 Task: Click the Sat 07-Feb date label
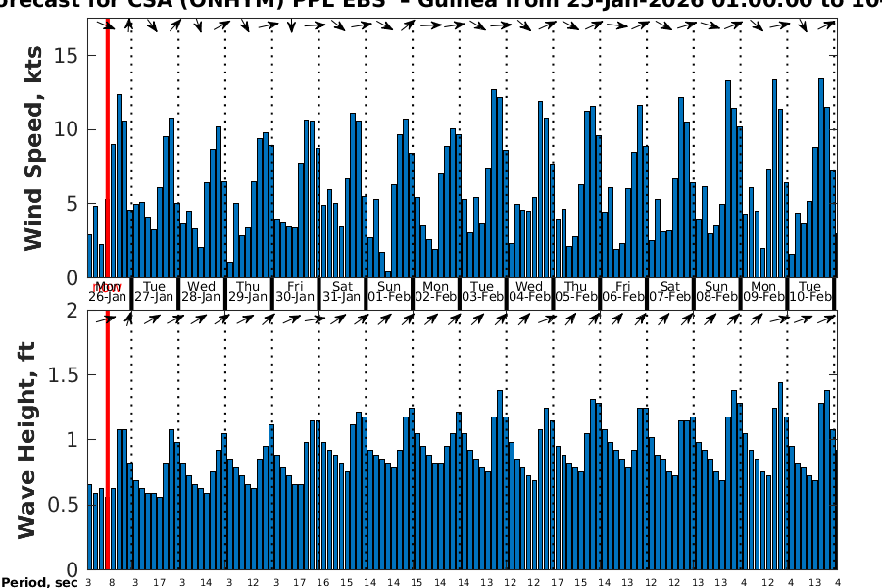tap(670, 291)
